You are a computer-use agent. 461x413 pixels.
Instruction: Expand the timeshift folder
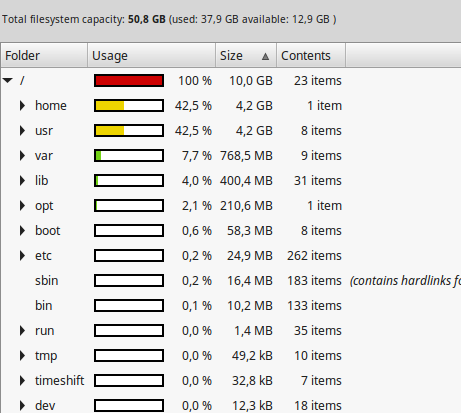click(x=22, y=381)
